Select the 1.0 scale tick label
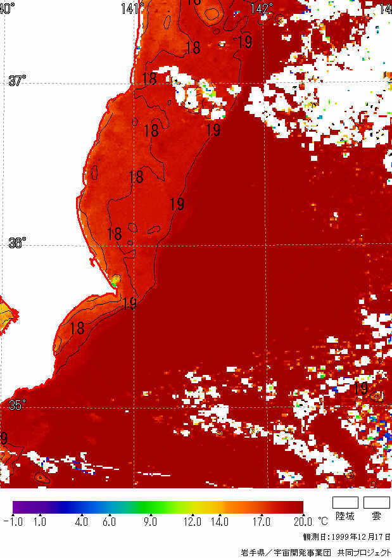 click(x=40, y=522)
